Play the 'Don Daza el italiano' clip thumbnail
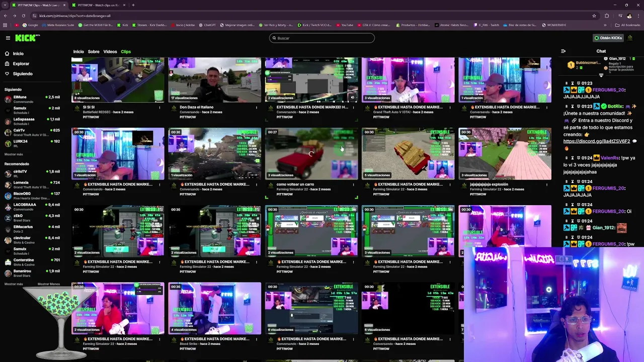Viewport: 644px width, 362px height. tap(215, 79)
